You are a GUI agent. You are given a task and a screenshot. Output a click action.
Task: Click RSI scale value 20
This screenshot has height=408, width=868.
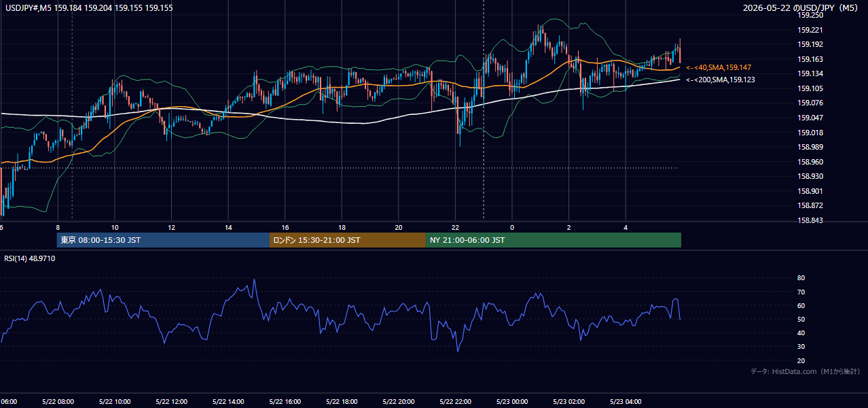[801, 360]
